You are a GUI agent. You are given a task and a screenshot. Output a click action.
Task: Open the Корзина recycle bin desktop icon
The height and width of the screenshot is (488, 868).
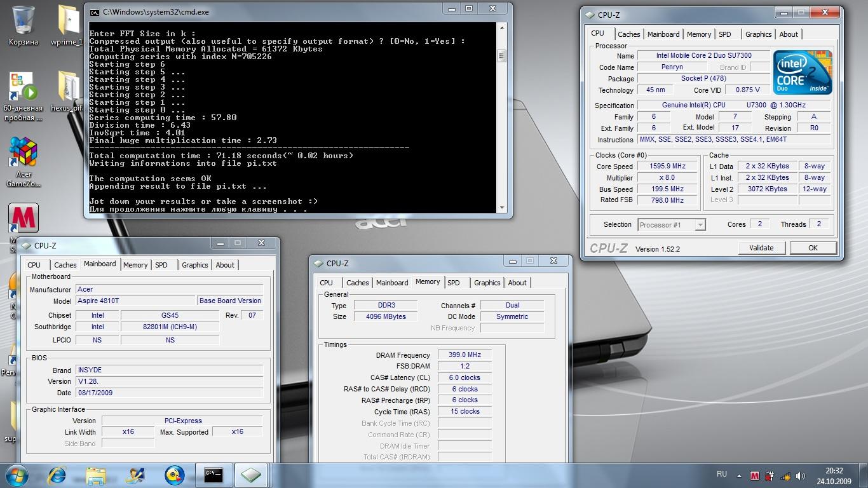pyautogui.click(x=24, y=25)
